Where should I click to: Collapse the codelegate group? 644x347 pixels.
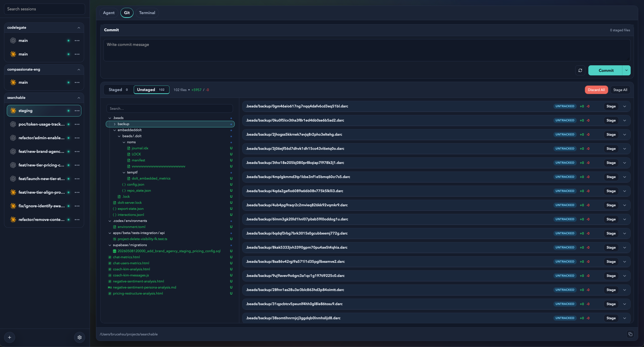pyautogui.click(x=79, y=28)
